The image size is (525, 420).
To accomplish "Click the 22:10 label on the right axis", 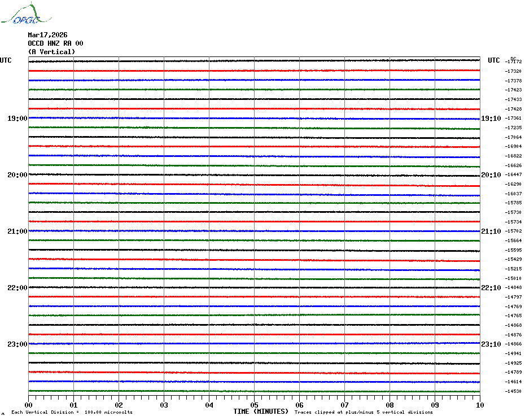I will tap(491, 288).
